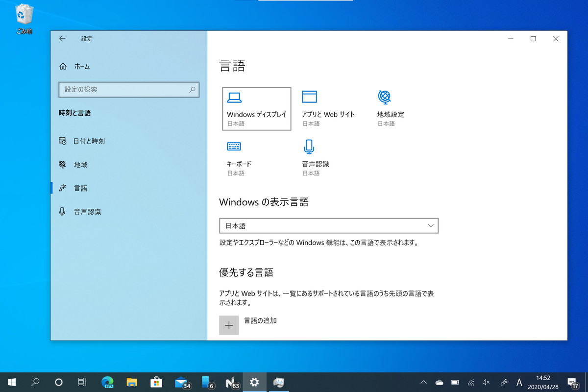The width and height of the screenshot is (588, 392).
Task: Launch Edge Beta from the taskbar
Action: click(x=107, y=382)
